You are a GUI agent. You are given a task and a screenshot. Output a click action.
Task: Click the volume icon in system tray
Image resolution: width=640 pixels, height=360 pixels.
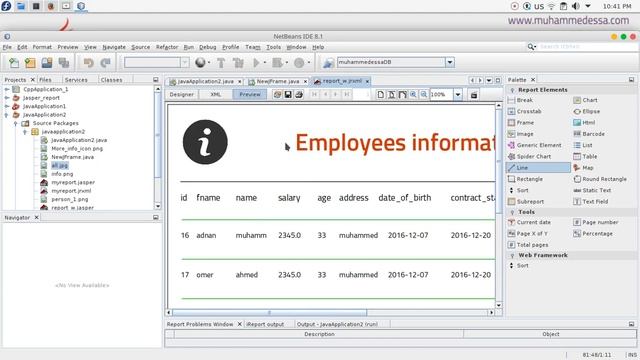(x=576, y=6)
